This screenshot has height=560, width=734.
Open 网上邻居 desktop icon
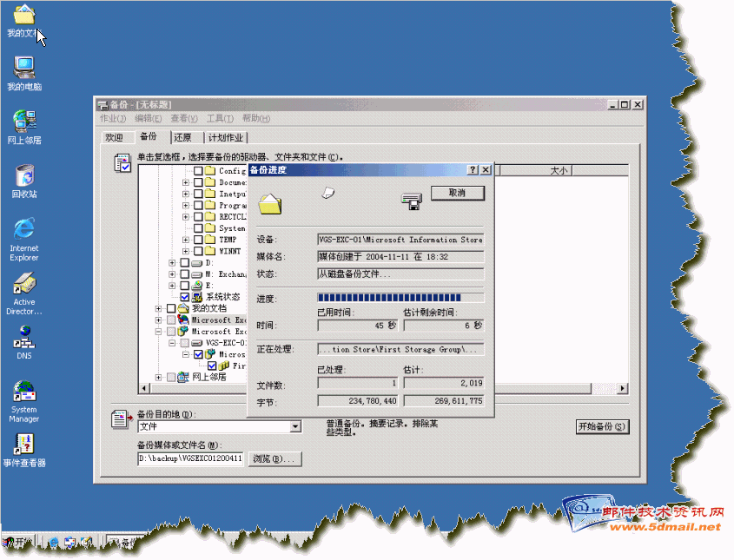(23, 122)
